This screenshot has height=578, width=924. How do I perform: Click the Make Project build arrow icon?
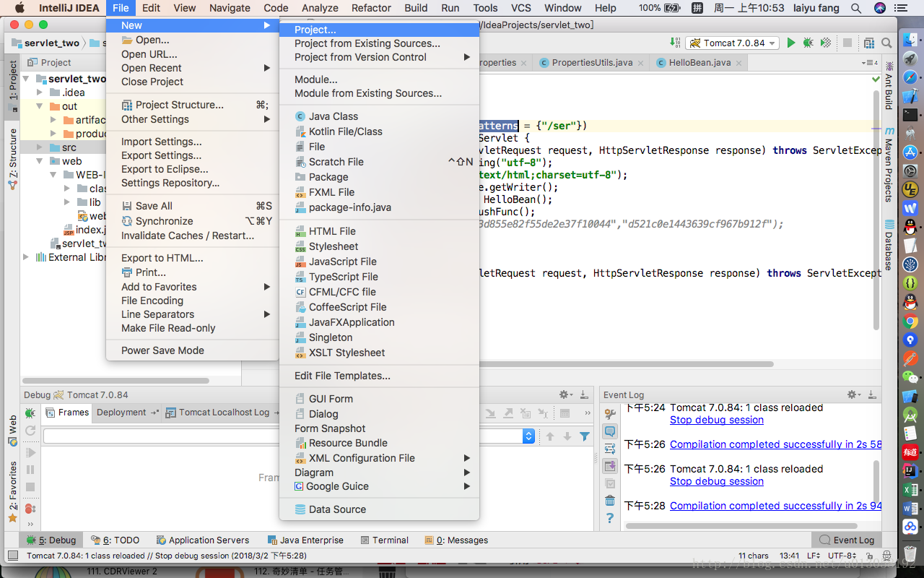click(674, 43)
